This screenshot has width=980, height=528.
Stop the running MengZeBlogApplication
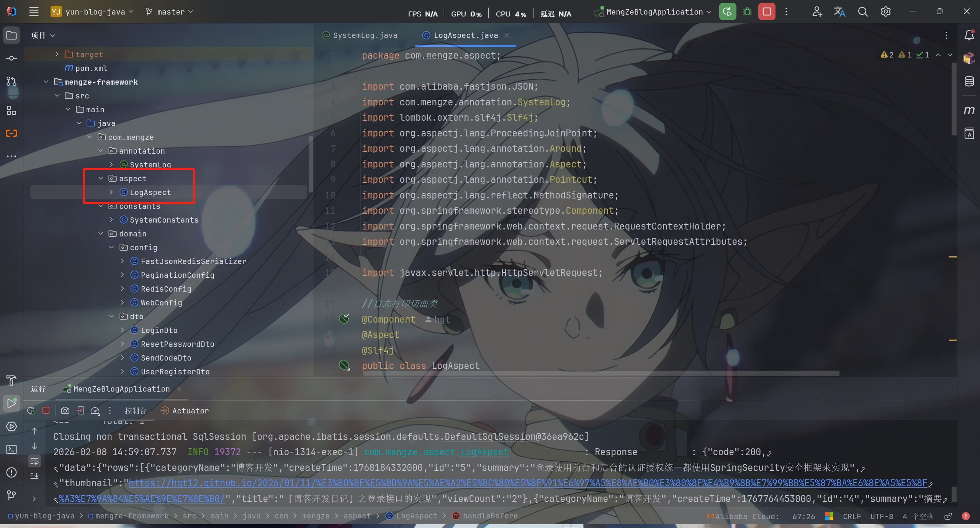[x=766, y=12]
